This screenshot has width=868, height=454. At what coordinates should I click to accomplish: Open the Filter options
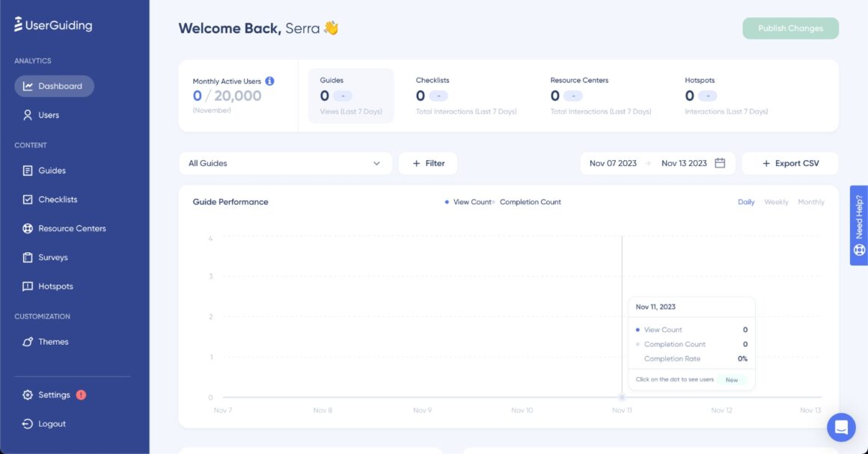click(x=427, y=162)
